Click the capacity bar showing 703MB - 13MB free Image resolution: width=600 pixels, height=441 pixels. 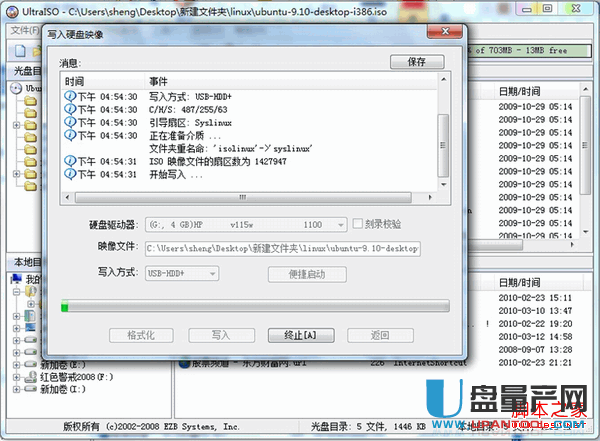[529, 51]
